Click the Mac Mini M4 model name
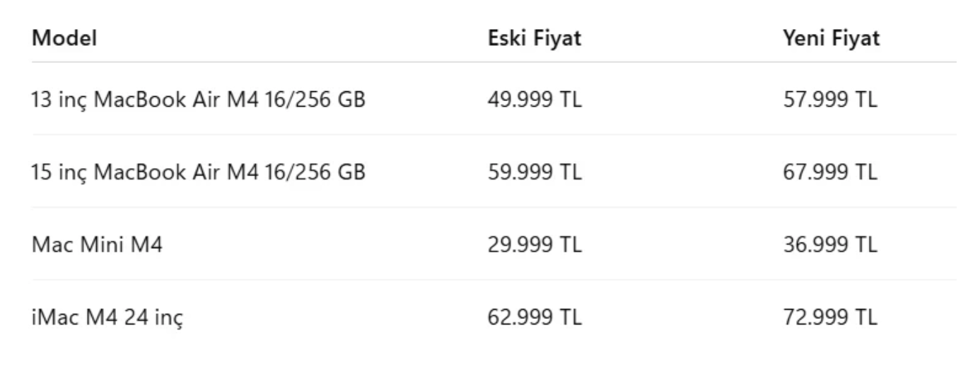The image size is (980, 386). click(x=97, y=245)
